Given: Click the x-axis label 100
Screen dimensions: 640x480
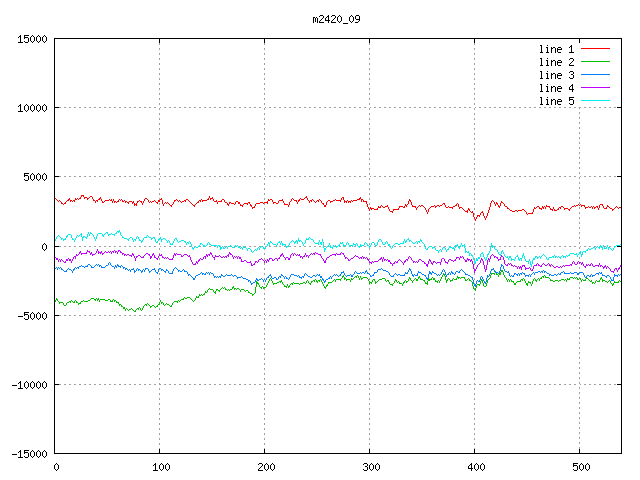Looking at the screenshot, I should point(161,467).
